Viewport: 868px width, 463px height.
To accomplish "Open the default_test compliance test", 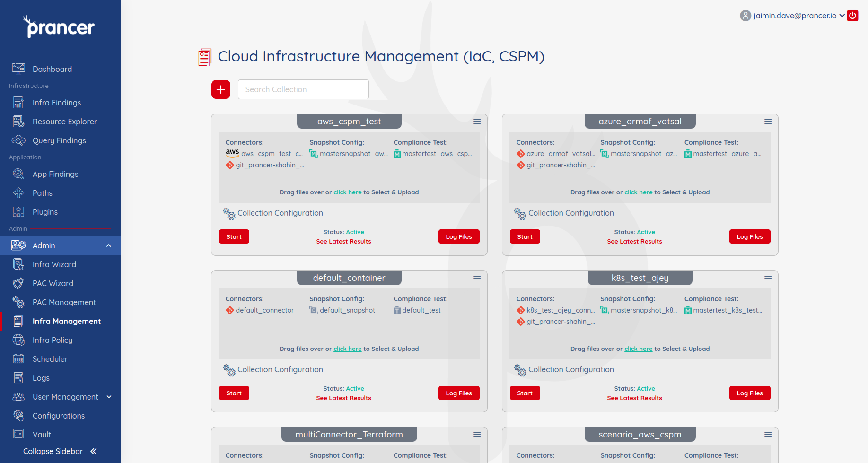I will pyautogui.click(x=417, y=310).
